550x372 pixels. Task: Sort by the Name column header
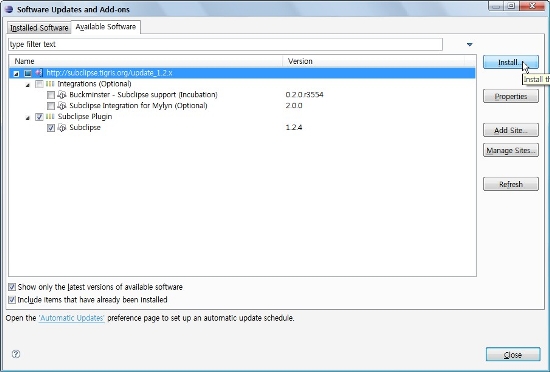coord(146,61)
